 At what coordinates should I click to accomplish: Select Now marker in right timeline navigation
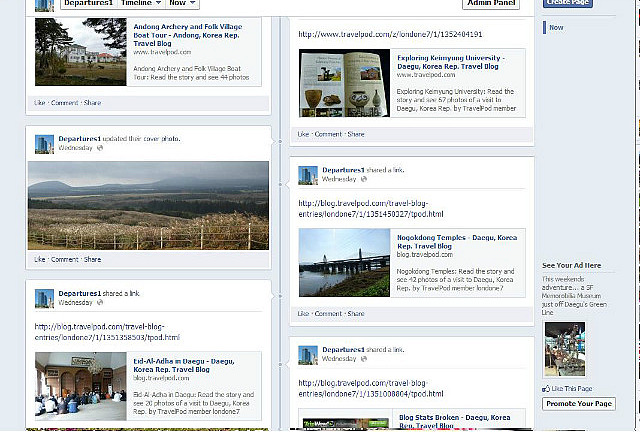(556, 27)
